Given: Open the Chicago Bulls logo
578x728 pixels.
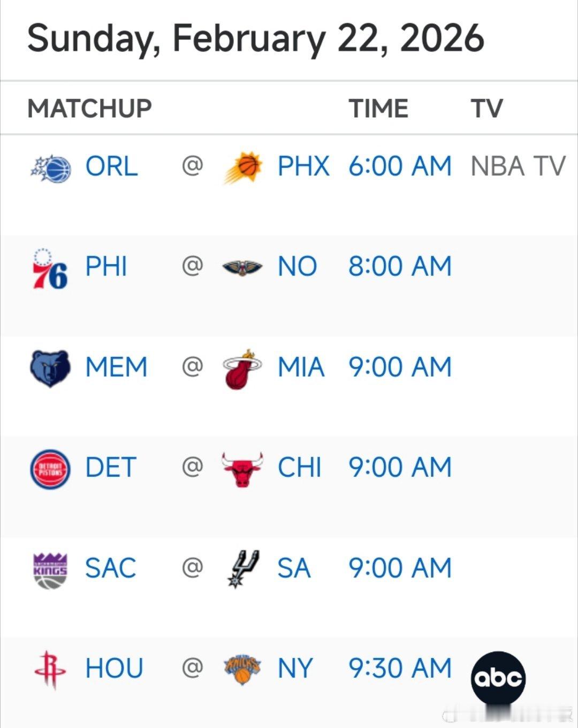Looking at the screenshot, I should (x=242, y=469).
